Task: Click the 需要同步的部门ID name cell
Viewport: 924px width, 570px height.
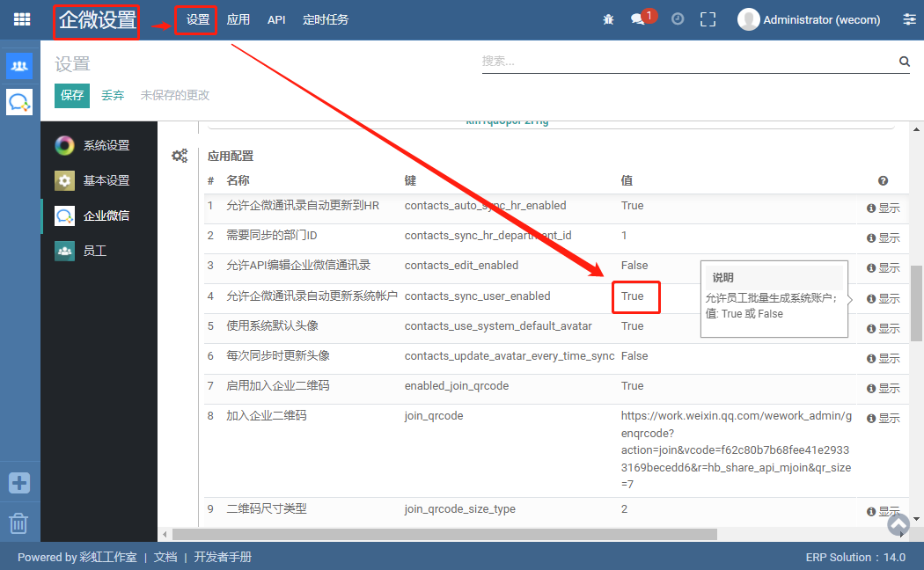Action: (272, 236)
